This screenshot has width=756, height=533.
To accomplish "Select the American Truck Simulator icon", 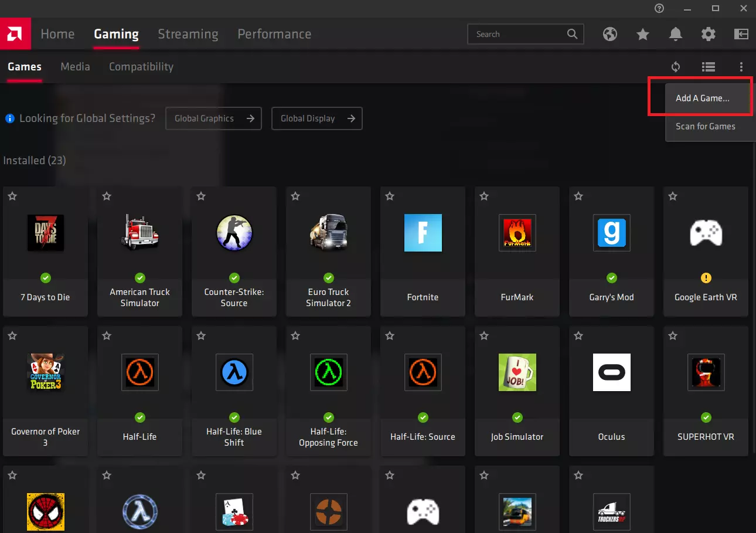I will click(x=139, y=233).
